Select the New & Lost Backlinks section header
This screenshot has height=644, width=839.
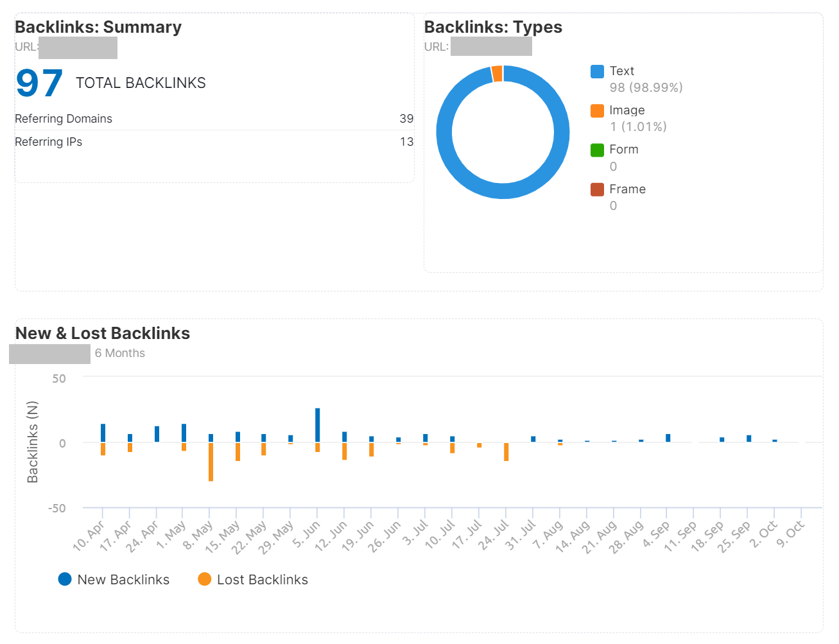point(102,333)
